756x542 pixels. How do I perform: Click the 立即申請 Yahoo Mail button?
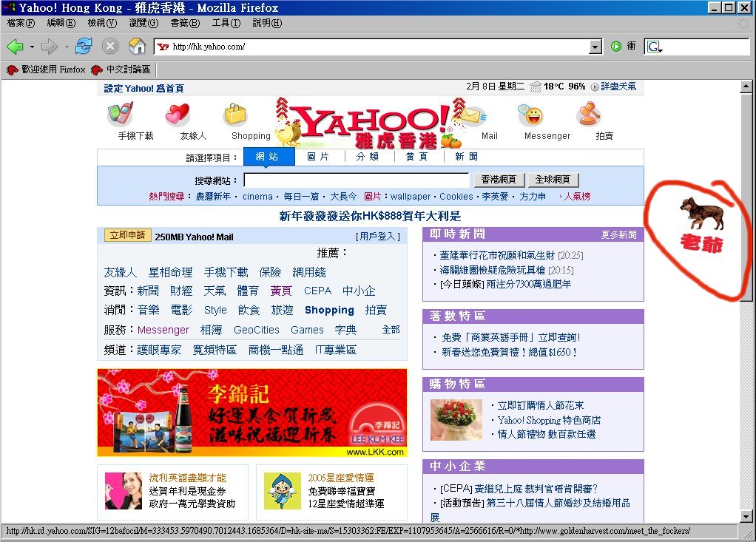click(x=128, y=235)
